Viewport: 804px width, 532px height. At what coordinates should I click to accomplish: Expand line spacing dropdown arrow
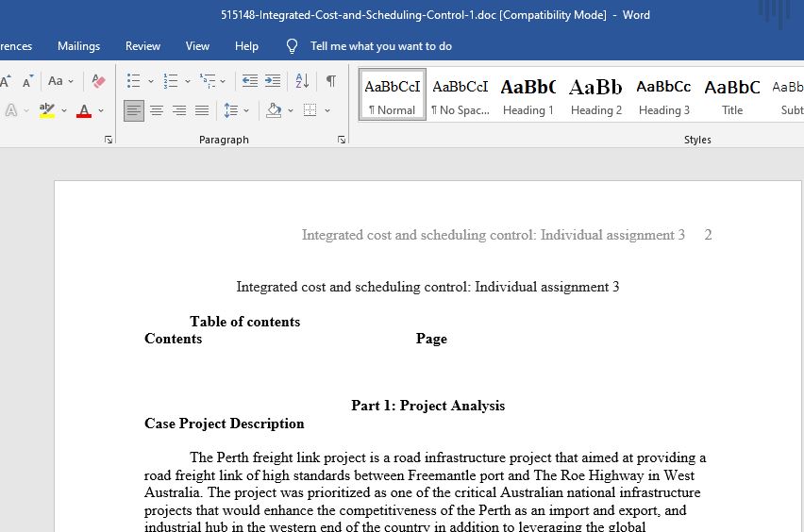coord(246,110)
